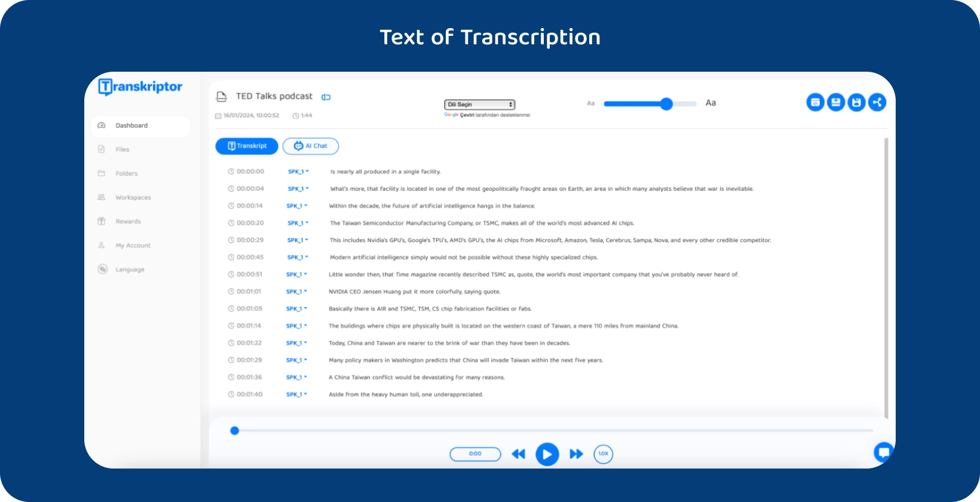The width and height of the screenshot is (980, 502).
Task: Open Dashboard from the sidebar
Action: click(x=141, y=125)
